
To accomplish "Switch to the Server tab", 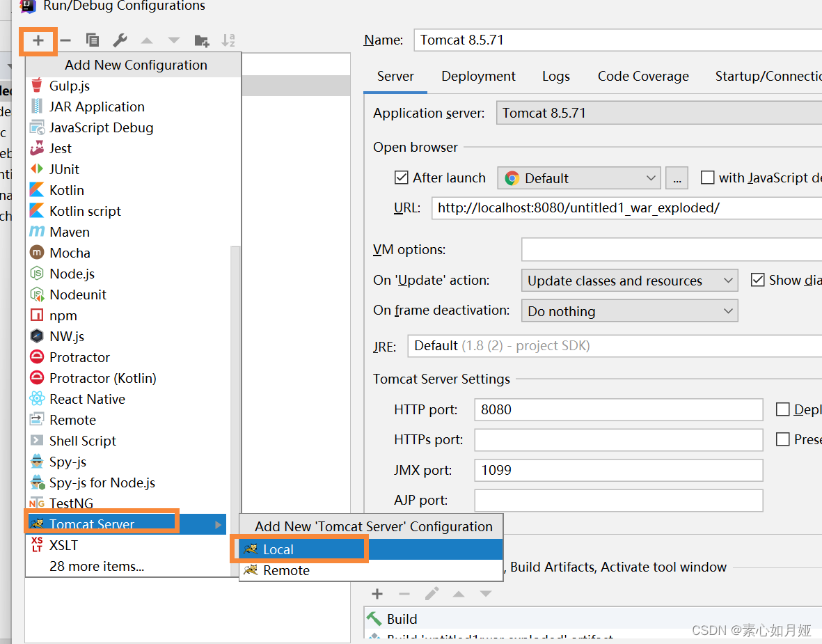I will [395, 77].
